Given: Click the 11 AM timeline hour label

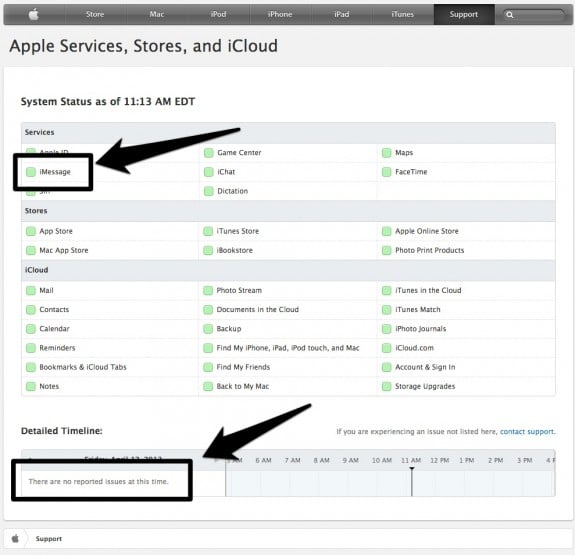Looking at the screenshot, I should click(411, 460).
